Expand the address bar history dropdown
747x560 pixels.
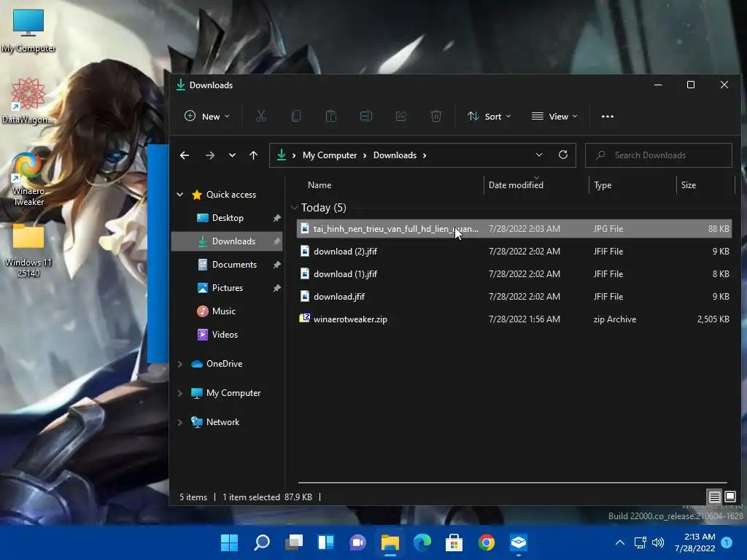539,155
